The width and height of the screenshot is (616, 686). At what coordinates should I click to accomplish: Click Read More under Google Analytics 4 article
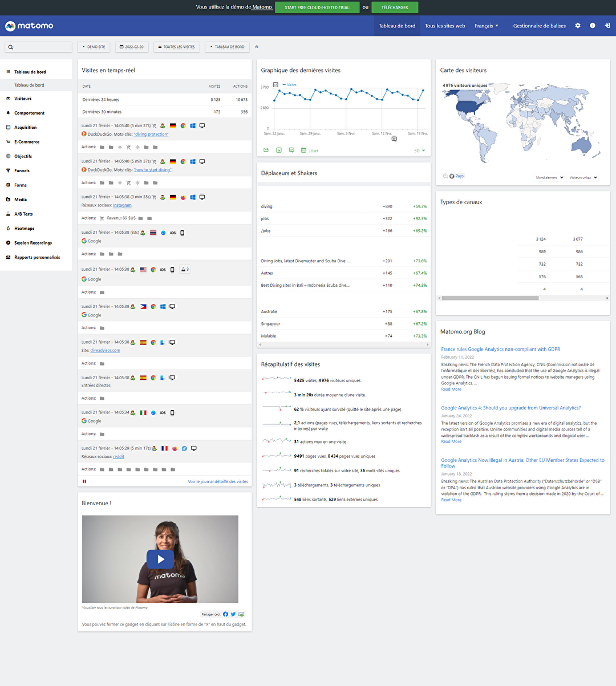click(x=451, y=442)
